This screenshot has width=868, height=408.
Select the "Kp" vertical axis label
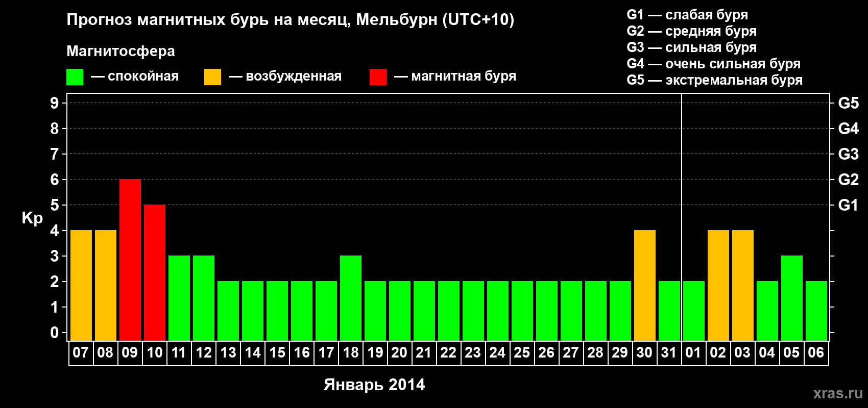(x=32, y=218)
